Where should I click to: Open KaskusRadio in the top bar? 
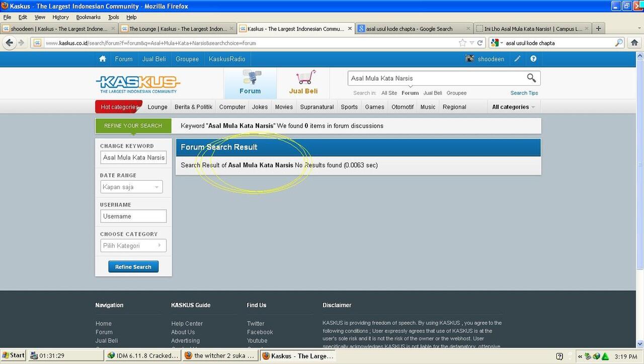coord(227,59)
